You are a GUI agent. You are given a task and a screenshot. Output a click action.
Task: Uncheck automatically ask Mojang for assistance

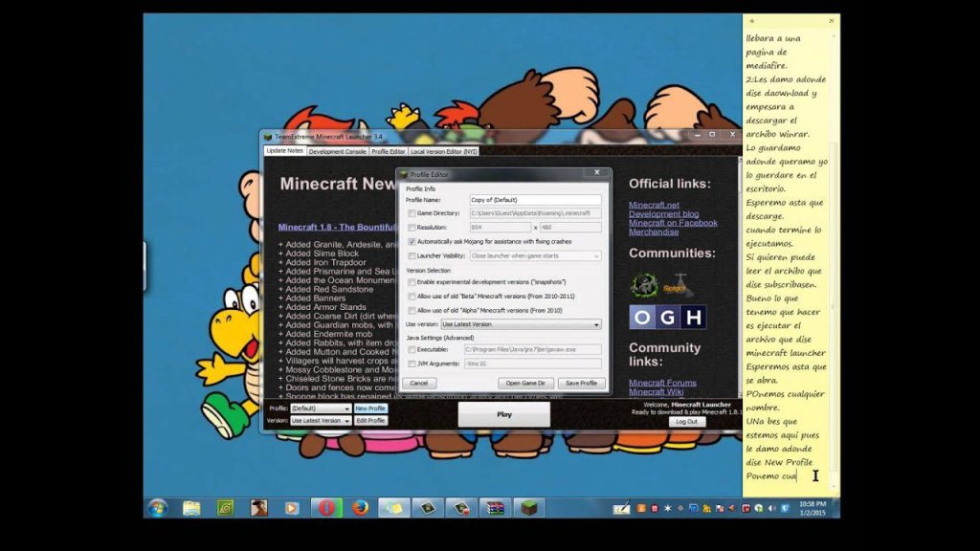point(412,241)
